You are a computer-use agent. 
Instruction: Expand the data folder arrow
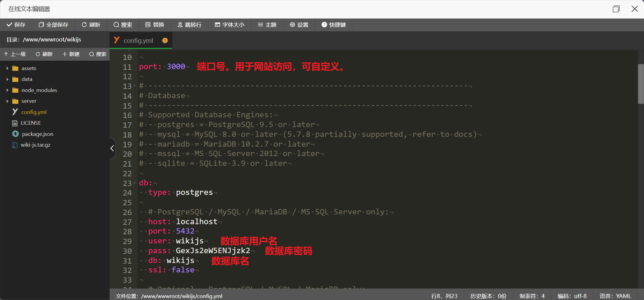(x=7, y=79)
